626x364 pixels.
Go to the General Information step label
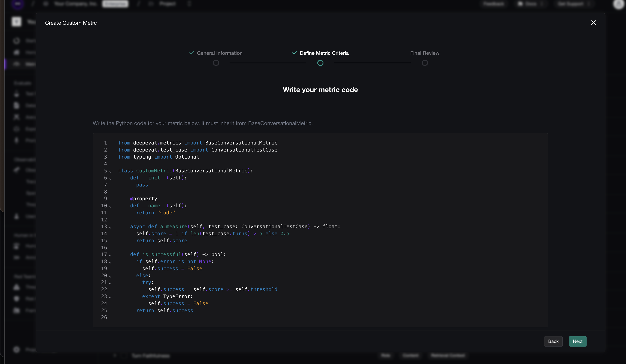pos(219,53)
